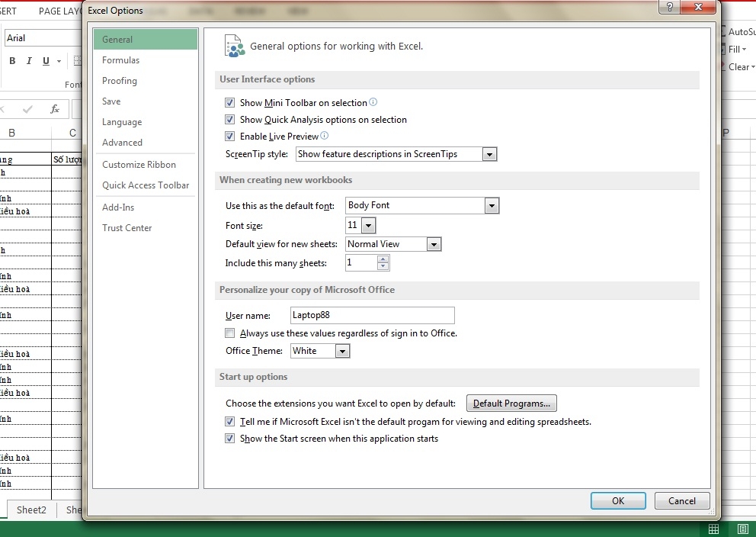Click the Cancel button
This screenshot has width=756, height=537.
682,501
